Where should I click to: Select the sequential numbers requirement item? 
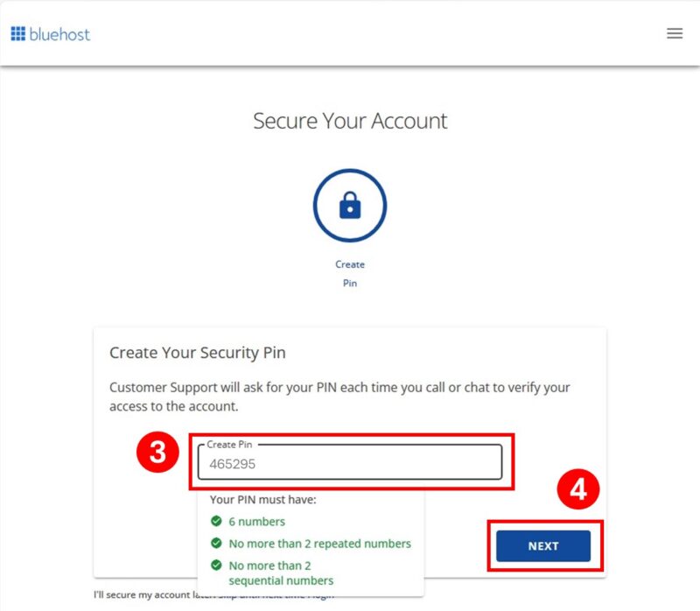[x=282, y=571]
